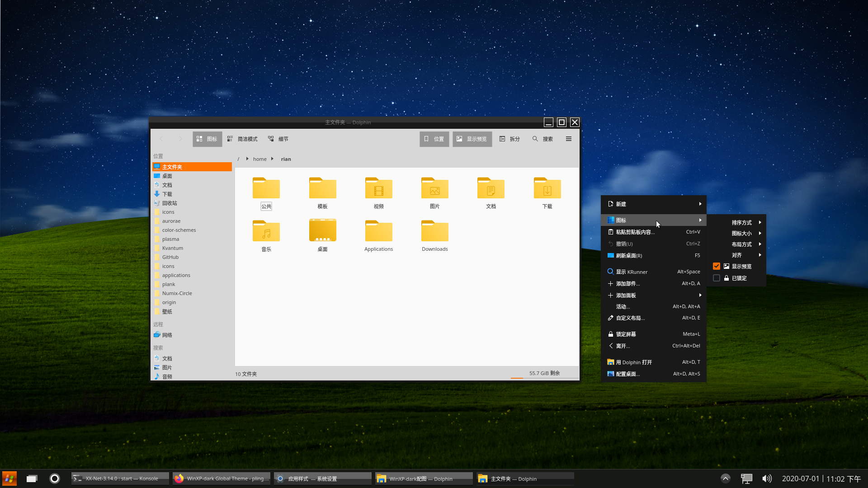Open the 图片 folder icon

point(435,188)
